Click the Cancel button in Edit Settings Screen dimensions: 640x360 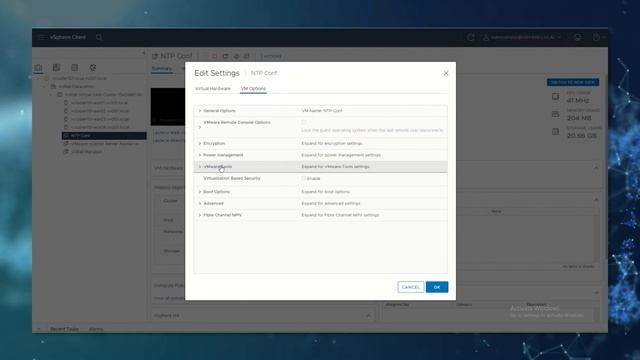tap(411, 287)
